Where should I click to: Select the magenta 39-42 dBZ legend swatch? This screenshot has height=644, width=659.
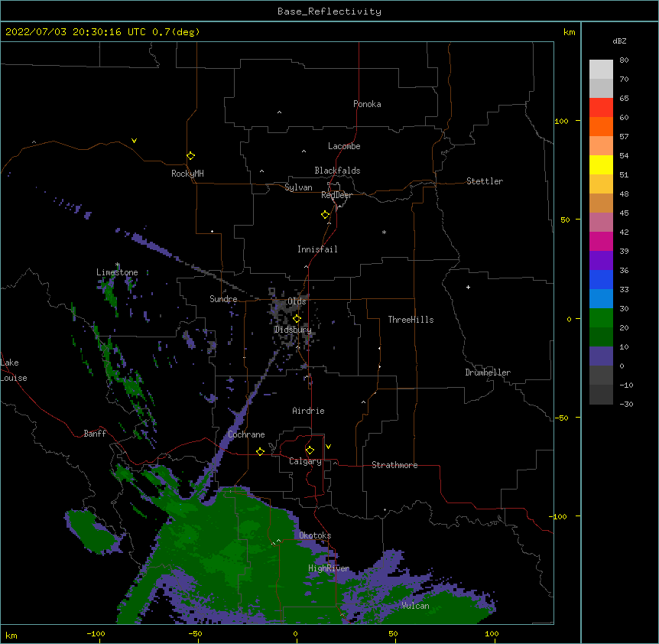601,241
